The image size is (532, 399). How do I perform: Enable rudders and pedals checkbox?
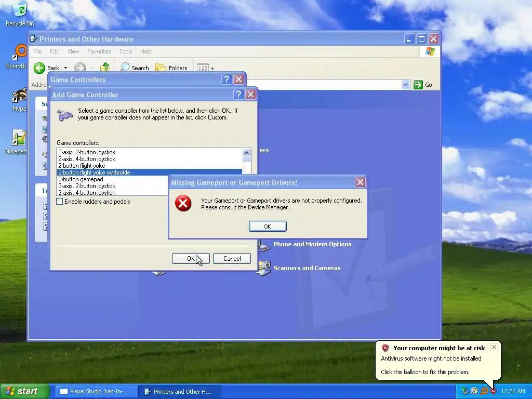tap(60, 202)
